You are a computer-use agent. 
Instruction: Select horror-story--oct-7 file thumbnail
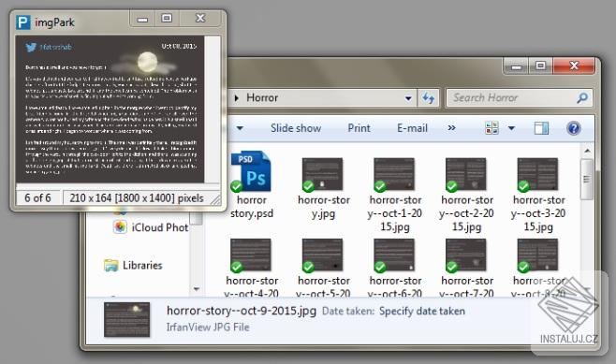(466, 255)
